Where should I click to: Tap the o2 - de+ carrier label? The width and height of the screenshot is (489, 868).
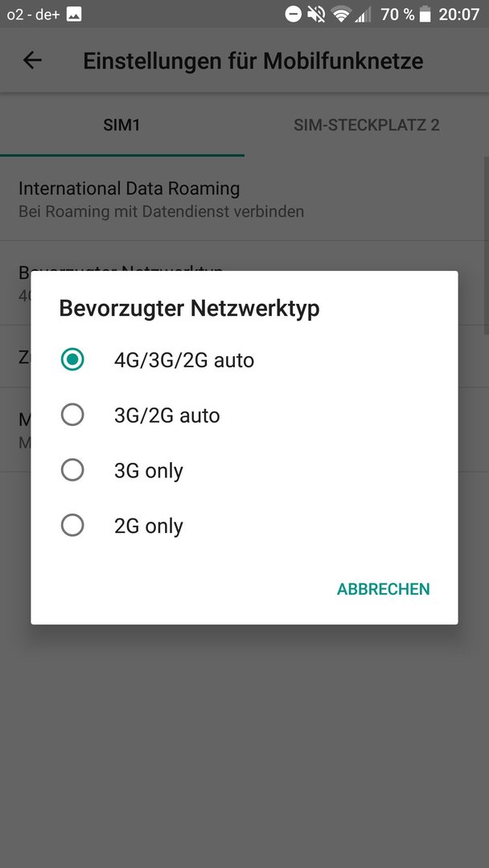[x=33, y=14]
